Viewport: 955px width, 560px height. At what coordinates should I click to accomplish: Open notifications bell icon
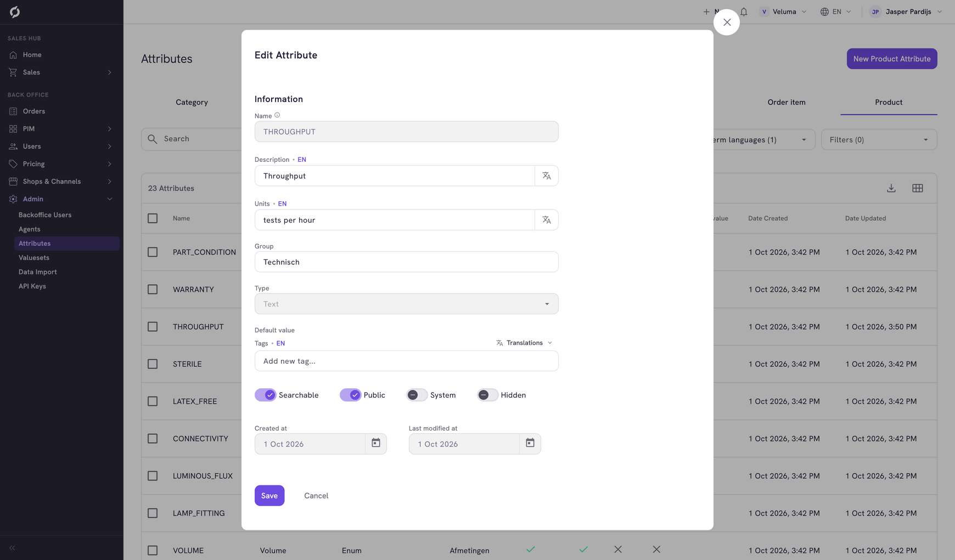744,12
